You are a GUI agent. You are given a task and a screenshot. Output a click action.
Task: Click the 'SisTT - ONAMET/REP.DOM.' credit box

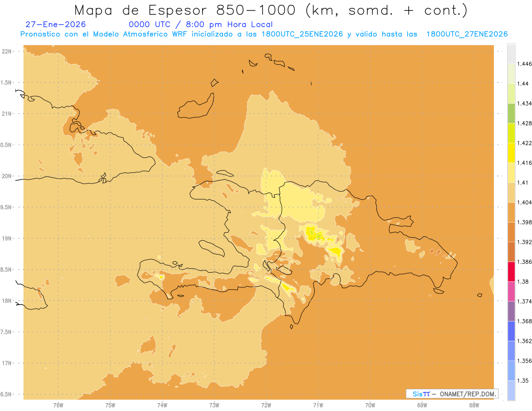452,394
